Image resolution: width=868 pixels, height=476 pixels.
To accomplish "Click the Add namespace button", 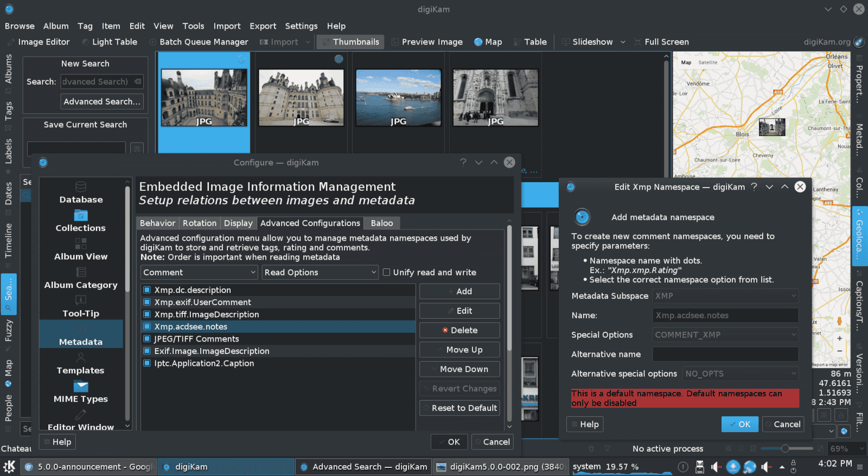I will (x=459, y=291).
